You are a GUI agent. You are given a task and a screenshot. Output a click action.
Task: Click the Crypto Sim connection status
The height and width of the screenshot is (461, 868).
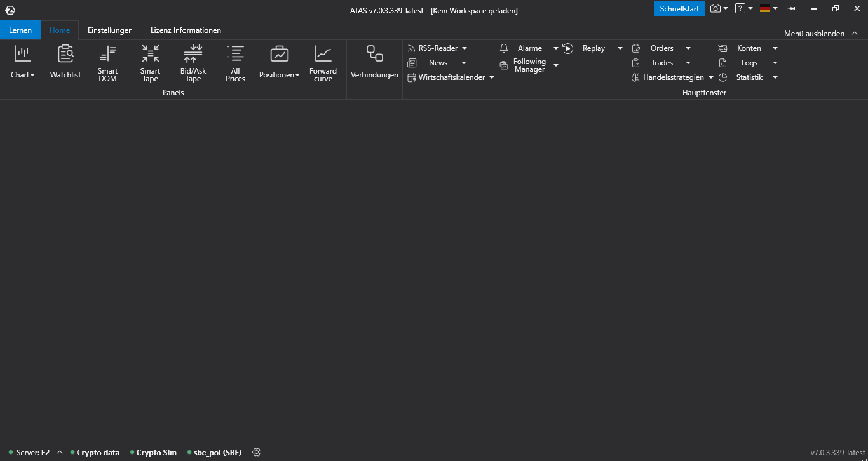click(x=153, y=453)
